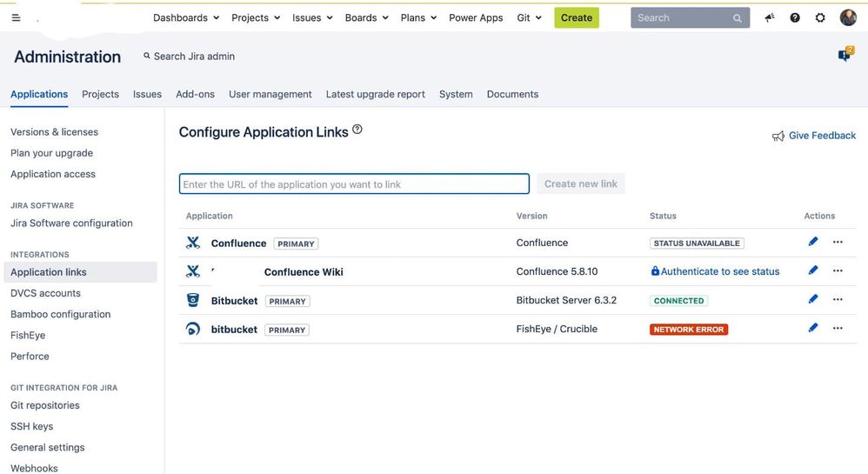Click the Give Feedback link
This screenshot has height=474, width=868.
pyautogui.click(x=822, y=136)
